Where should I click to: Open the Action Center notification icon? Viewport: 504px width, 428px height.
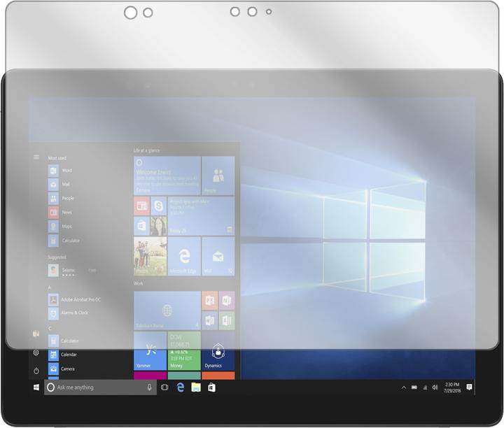point(469,387)
